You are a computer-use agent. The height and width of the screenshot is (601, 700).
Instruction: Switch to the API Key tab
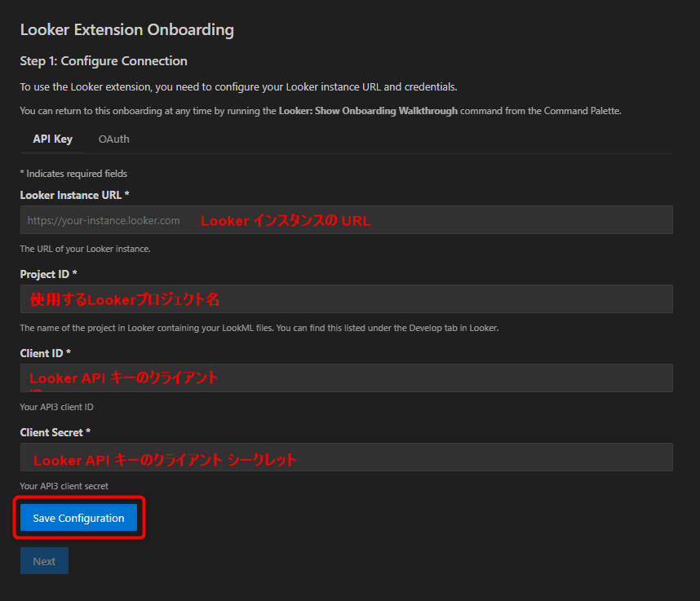(53, 139)
